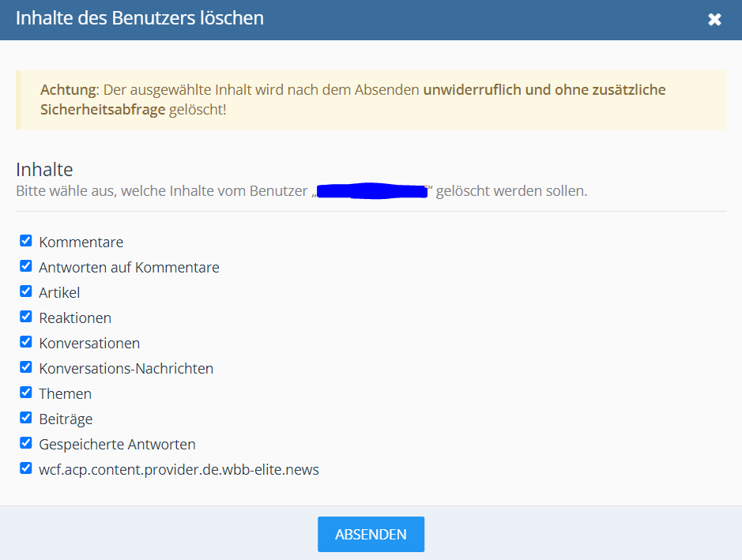Uncheck the Konversationen checkbox

click(26, 342)
